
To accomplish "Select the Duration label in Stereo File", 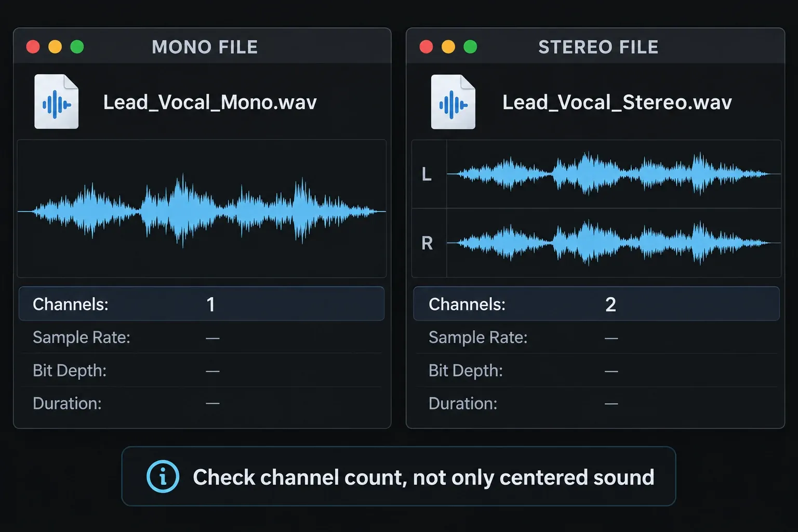I will [463, 403].
